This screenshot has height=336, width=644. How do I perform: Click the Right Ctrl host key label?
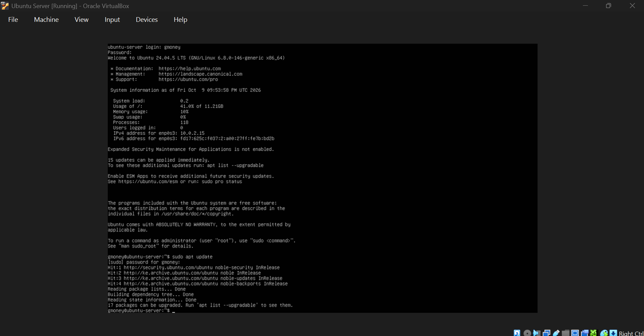point(631,333)
